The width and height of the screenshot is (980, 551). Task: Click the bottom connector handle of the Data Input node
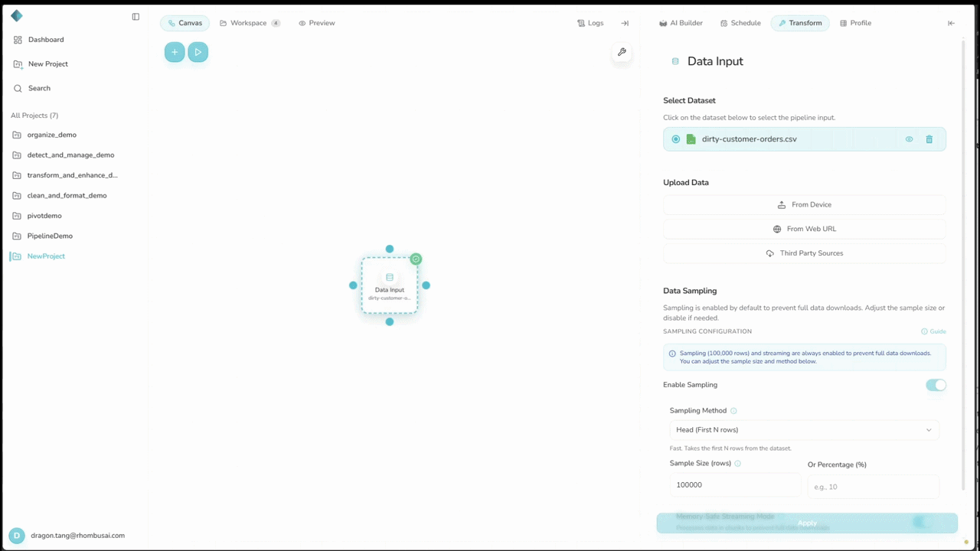pos(390,322)
